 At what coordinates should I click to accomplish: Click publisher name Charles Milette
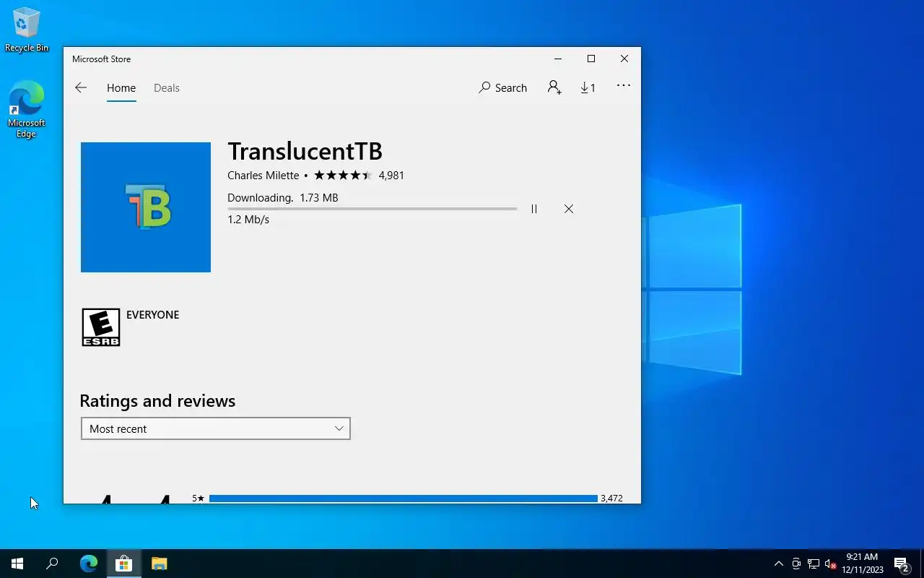click(263, 176)
